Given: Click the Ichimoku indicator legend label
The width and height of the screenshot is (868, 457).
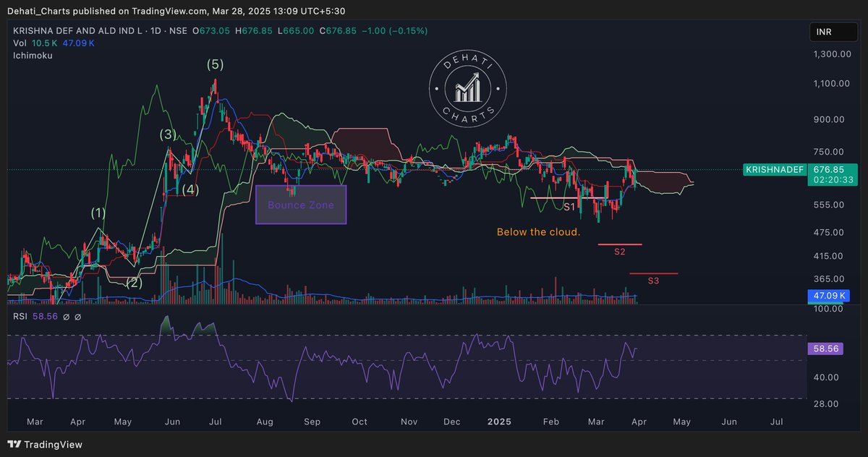Looking at the screenshot, I should (33, 55).
